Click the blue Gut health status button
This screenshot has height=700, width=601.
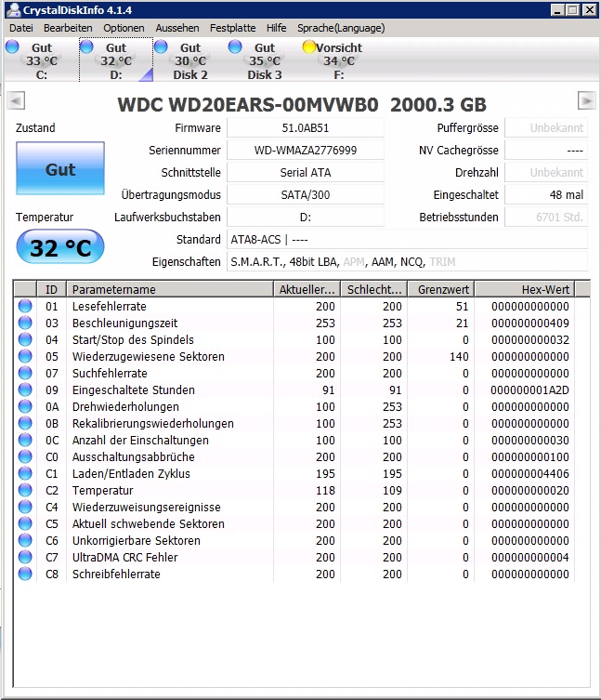pos(60,168)
